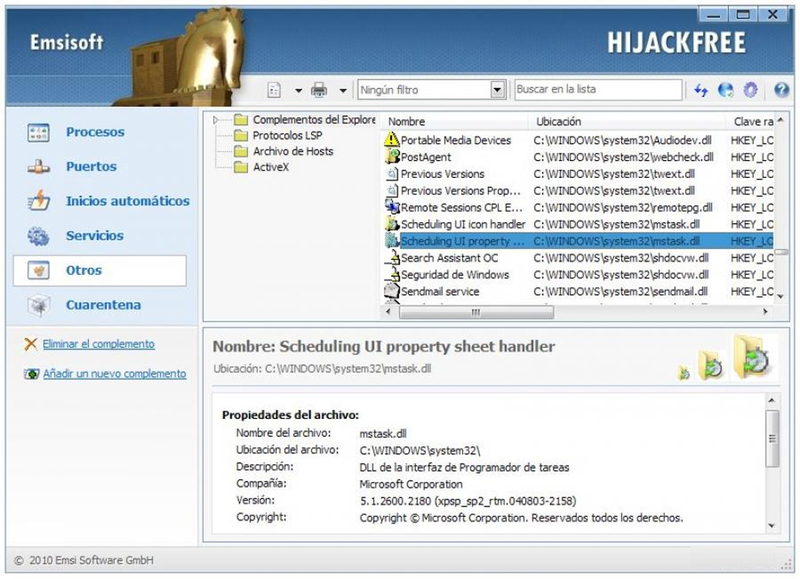
Task: Click the 'Microsoft Corporation' company value
Action: [x=411, y=484]
